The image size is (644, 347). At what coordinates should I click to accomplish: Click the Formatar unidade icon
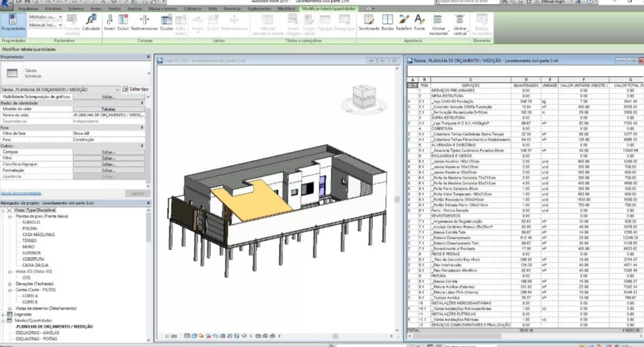tap(72, 23)
